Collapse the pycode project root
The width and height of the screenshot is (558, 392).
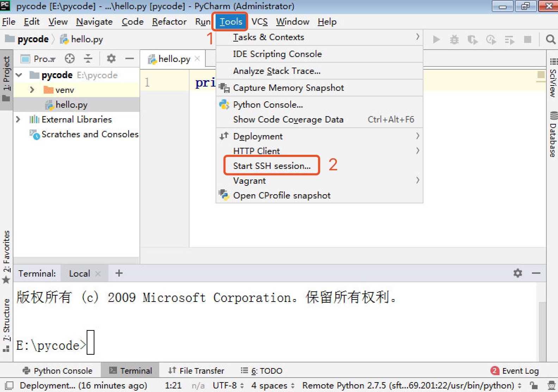click(19, 75)
